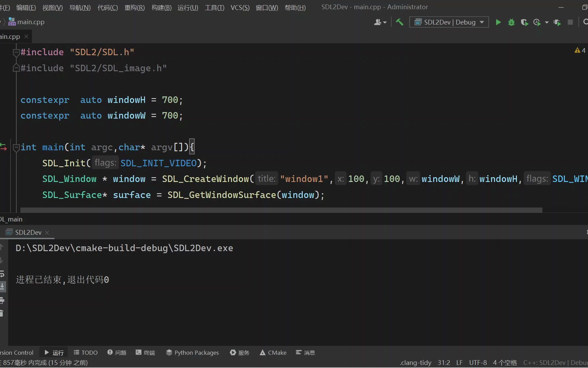This screenshot has height=368, width=588.
Task: Open the 运行(U) menu
Action: 188,7
